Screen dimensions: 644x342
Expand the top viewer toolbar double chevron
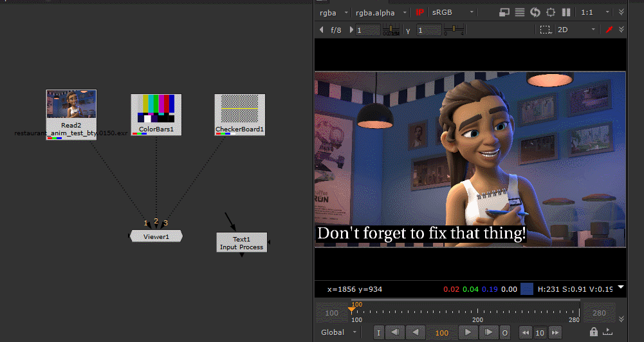click(x=621, y=12)
